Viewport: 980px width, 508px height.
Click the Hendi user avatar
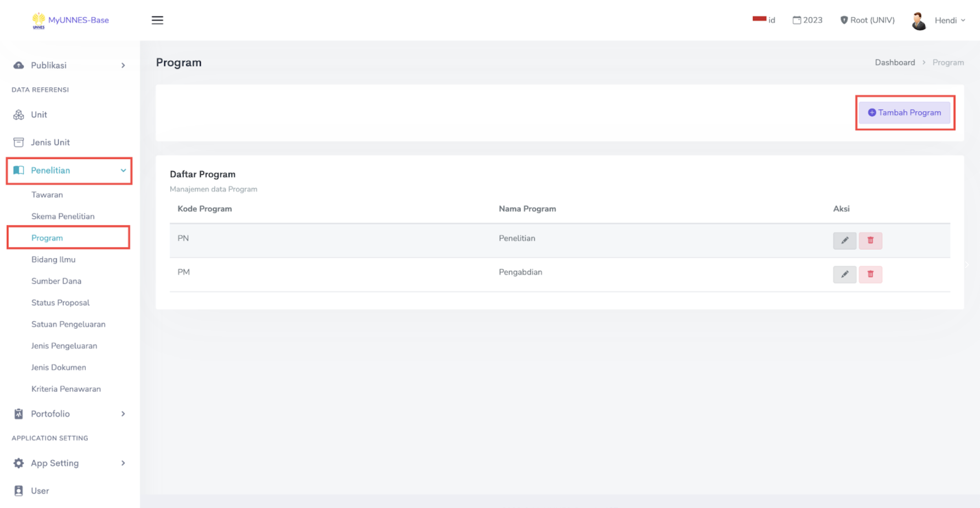click(x=918, y=21)
